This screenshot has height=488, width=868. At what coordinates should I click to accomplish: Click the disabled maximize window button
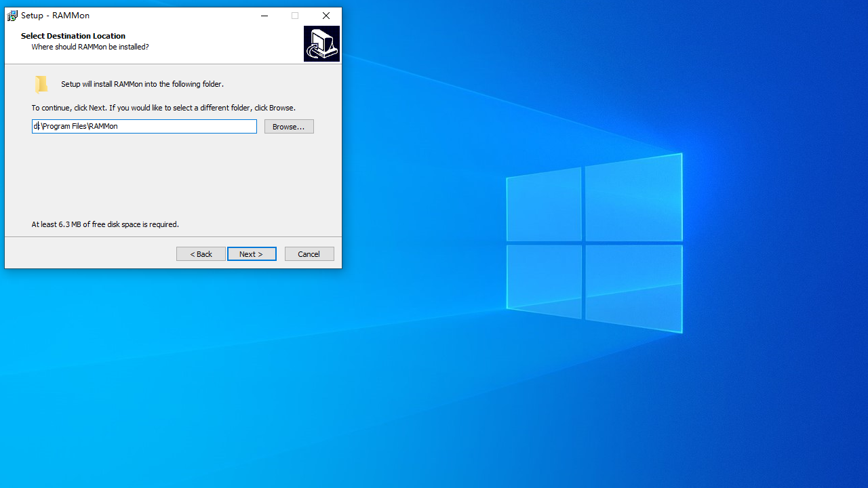point(295,16)
